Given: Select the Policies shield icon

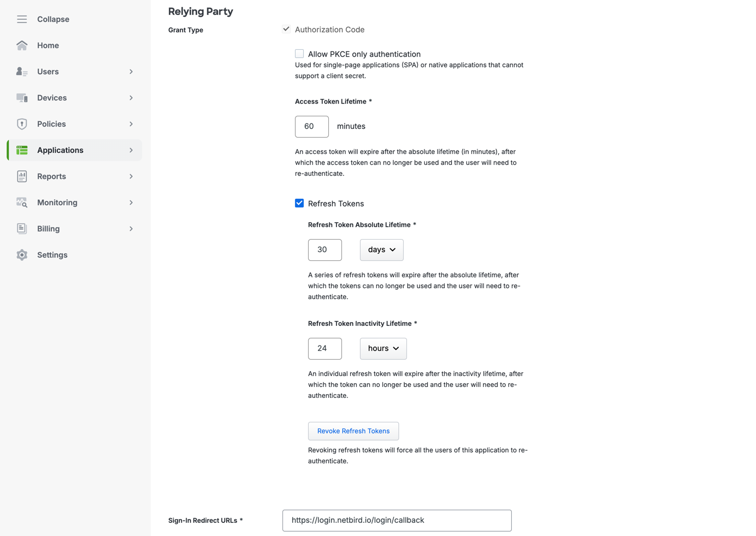Looking at the screenshot, I should [22, 124].
